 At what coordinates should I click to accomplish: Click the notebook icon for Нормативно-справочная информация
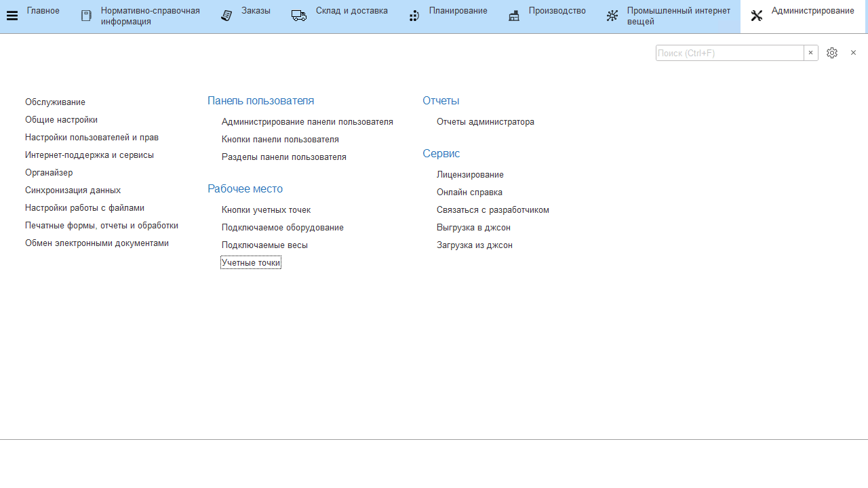(x=86, y=16)
